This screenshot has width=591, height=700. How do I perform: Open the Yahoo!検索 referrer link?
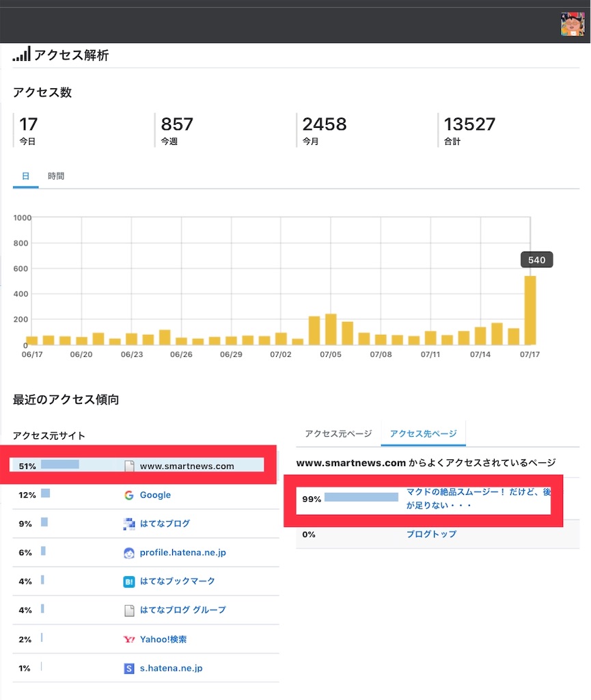[163, 639]
